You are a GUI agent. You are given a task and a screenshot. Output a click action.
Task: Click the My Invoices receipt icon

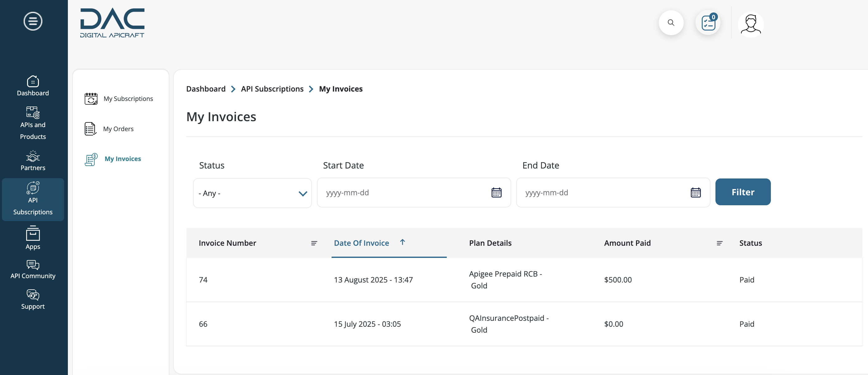(91, 159)
